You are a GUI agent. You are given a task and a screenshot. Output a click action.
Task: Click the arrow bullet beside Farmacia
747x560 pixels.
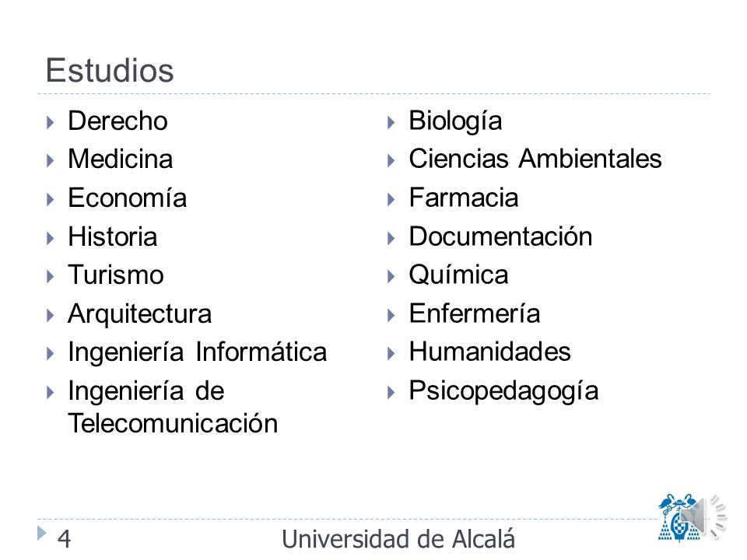tap(391, 199)
